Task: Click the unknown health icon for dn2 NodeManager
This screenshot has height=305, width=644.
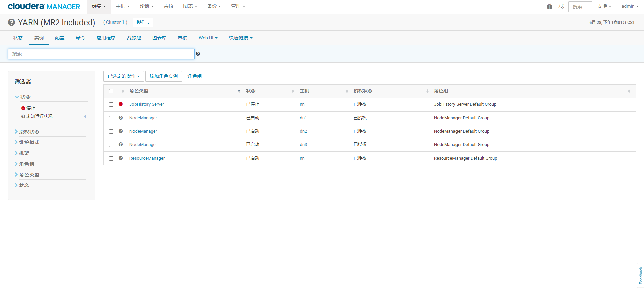Action: (121, 131)
